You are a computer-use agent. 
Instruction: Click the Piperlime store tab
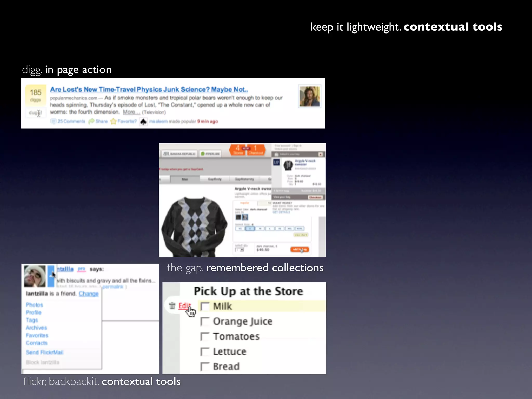click(210, 154)
